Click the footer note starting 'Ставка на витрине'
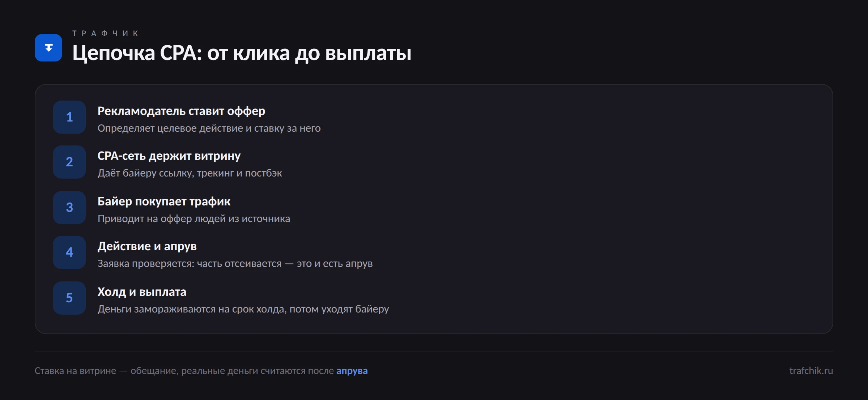 tap(201, 371)
